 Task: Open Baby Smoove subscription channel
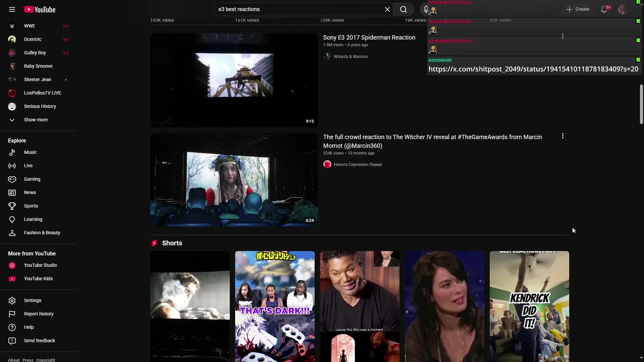[x=38, y=66]
